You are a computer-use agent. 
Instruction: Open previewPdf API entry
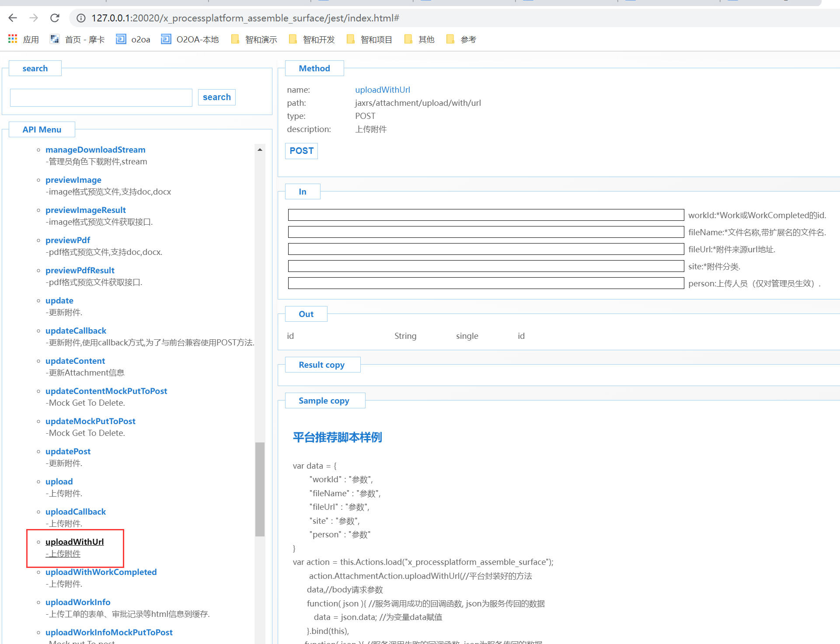click(x=68, y=240)
